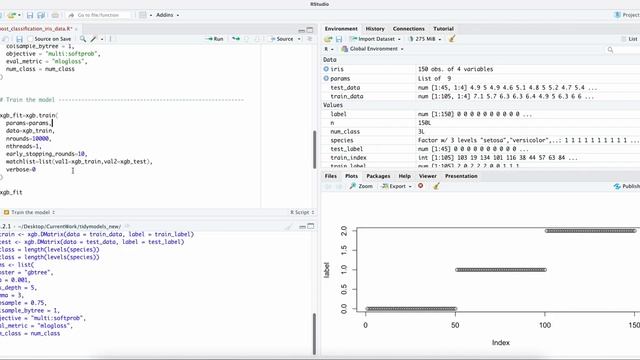This screenshot has height=360, width=640.
Task: Load workspace in Environment pane
Action: click(328, 39)
